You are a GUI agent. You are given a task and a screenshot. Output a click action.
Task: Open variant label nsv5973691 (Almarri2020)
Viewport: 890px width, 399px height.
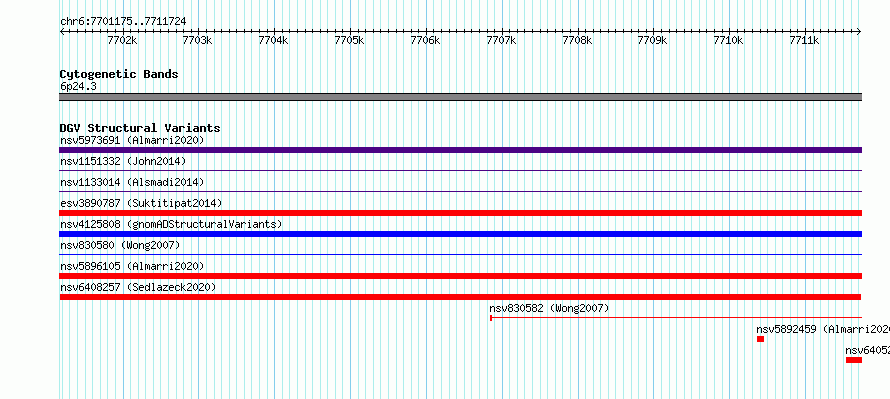tap(132, 140)
